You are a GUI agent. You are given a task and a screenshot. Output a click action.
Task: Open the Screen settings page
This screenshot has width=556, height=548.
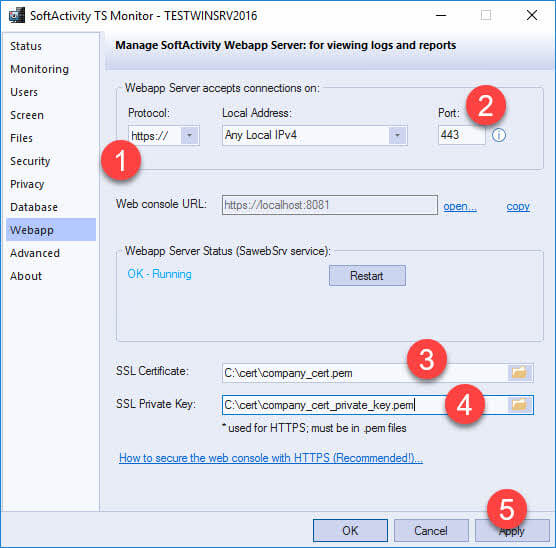tap(27, 115)
